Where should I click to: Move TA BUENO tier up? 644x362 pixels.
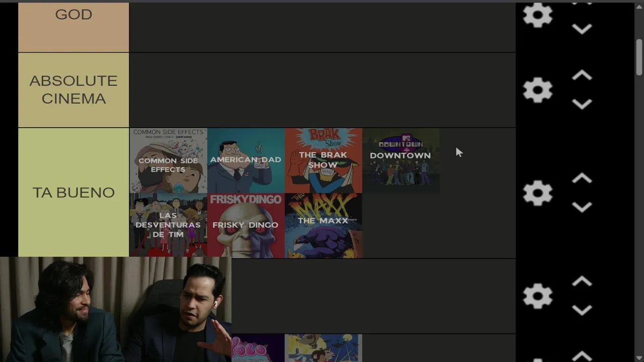click(582, 178)
